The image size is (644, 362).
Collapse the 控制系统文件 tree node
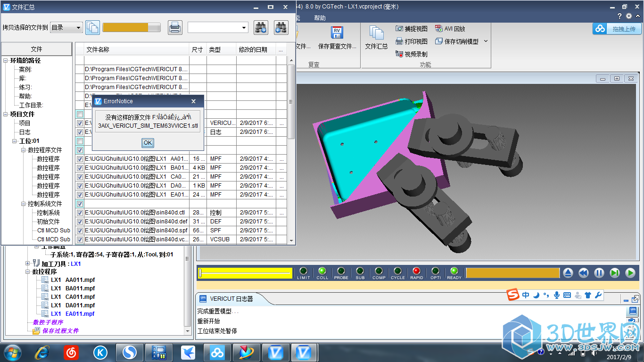(x=24, y=204)
